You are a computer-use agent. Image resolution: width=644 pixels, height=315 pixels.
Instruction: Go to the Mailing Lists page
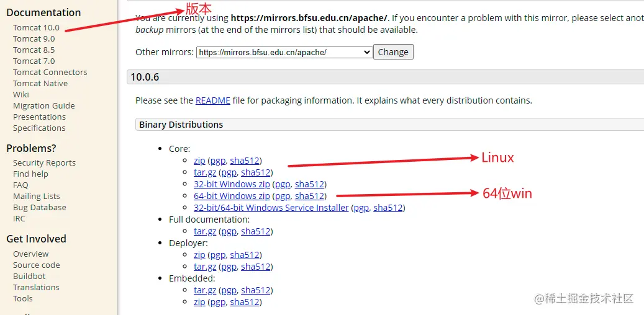36,197
